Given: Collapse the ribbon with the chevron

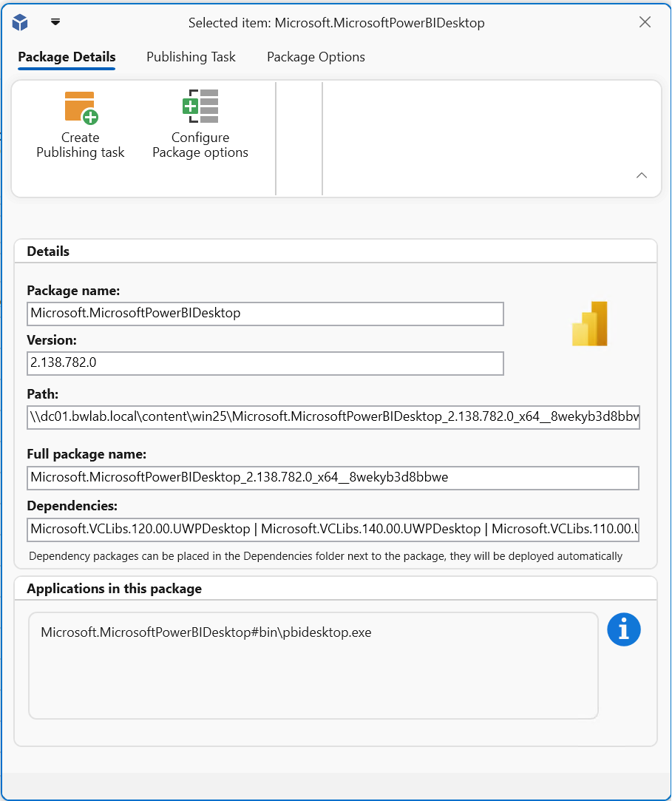Looking at the screenshot, I should pos(642,175).
